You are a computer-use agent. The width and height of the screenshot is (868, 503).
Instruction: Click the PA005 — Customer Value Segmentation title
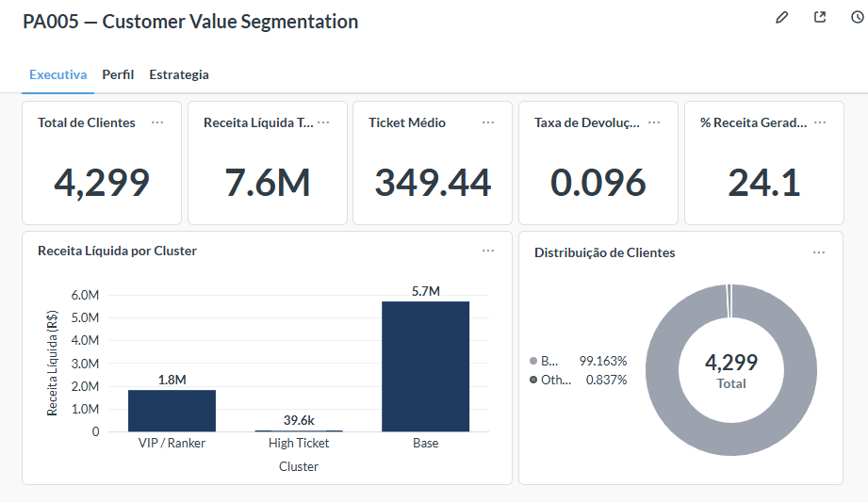tap(190, 22)
